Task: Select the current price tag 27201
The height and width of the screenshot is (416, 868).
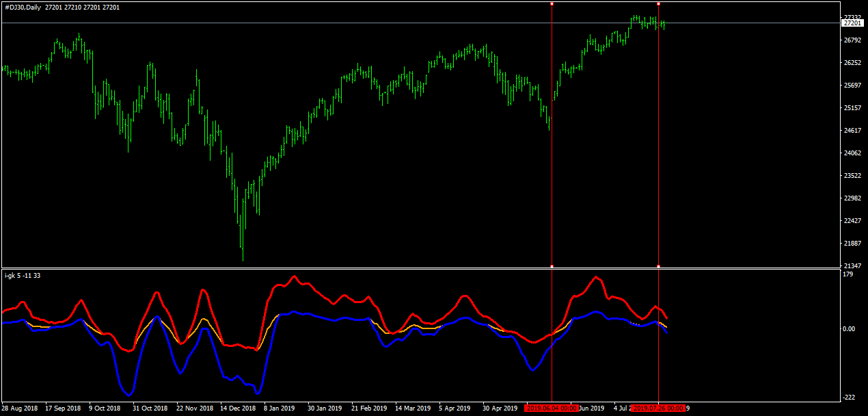Action: [853, 23]
